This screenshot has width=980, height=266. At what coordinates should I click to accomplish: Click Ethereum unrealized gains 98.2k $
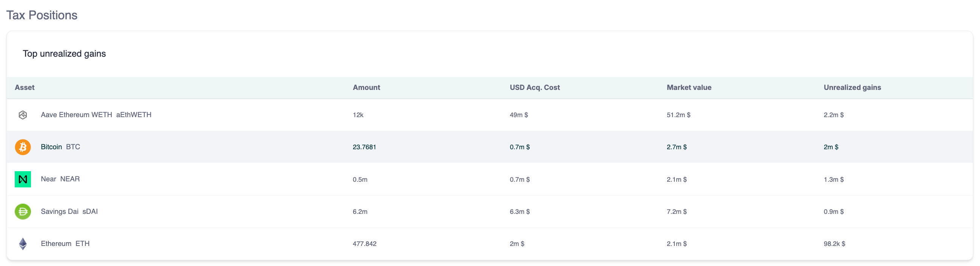tap(834, 244)
